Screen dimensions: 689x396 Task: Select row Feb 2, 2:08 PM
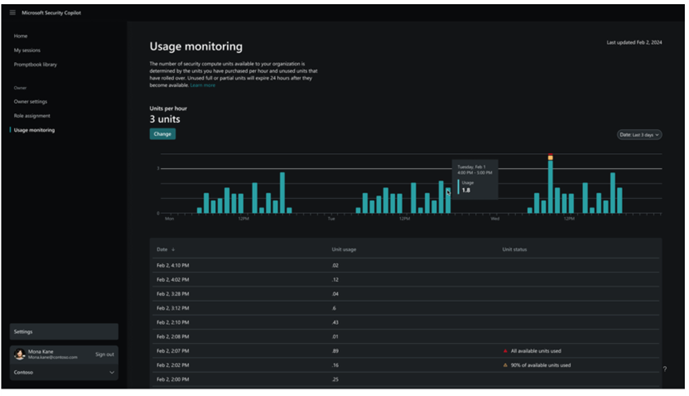click(406, 337)
